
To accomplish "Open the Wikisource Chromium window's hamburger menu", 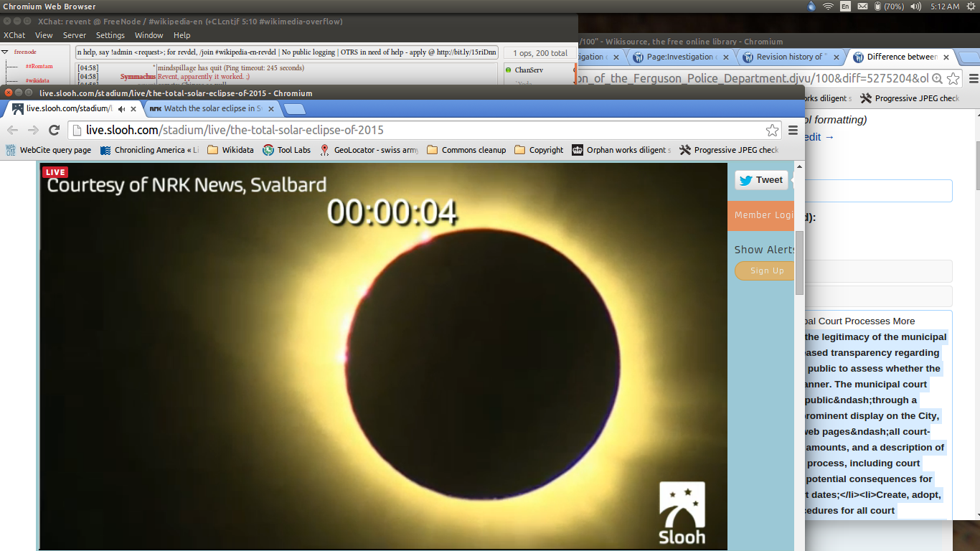I will (x=973, y=78).
